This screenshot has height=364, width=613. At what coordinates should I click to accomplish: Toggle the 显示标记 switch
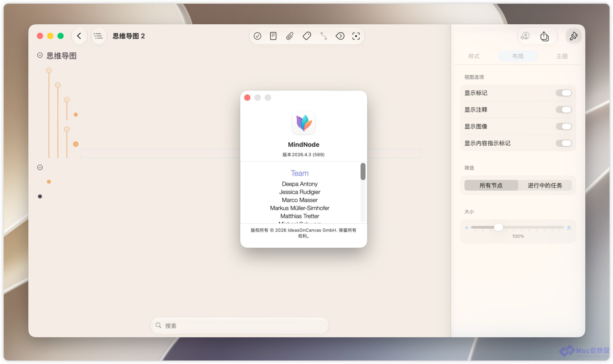click(563, 93)
